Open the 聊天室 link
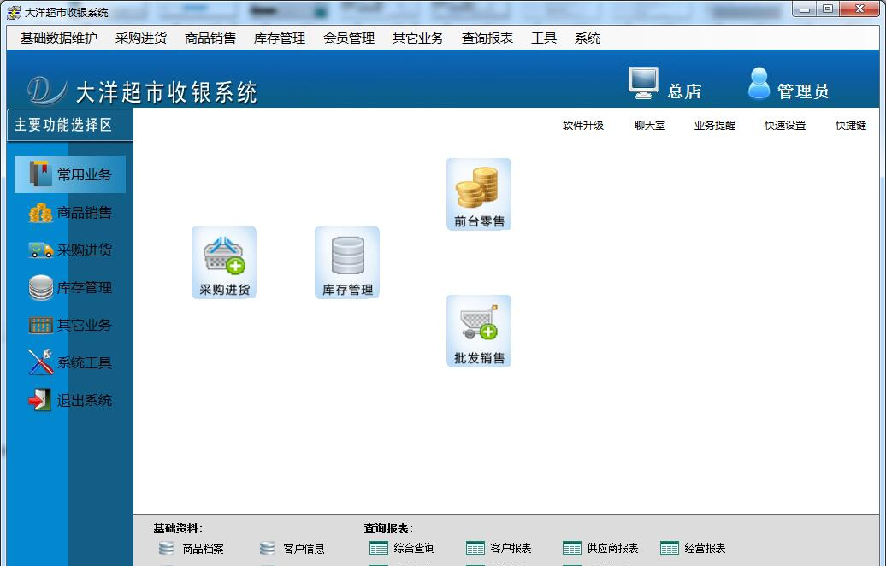886x588 pixels. (650, 126)
